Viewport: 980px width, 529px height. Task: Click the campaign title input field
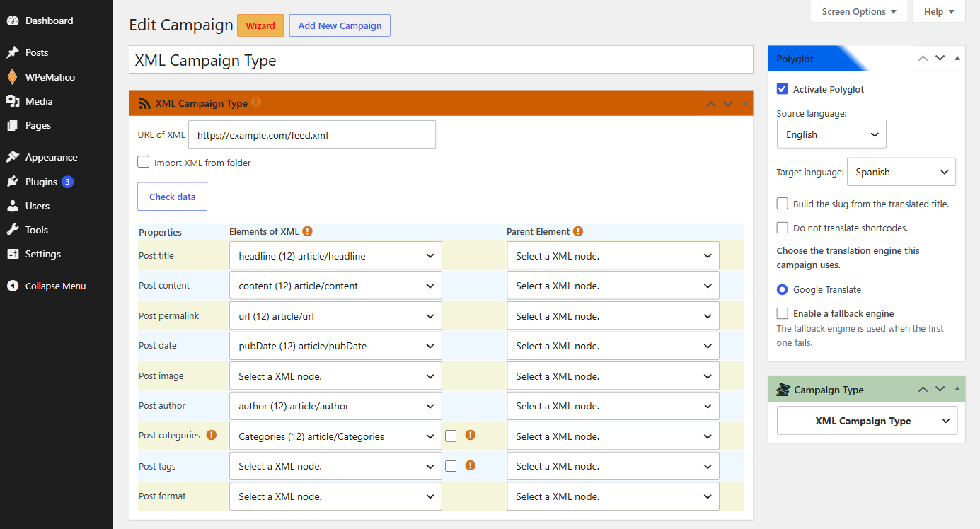(x=441, y=60)
